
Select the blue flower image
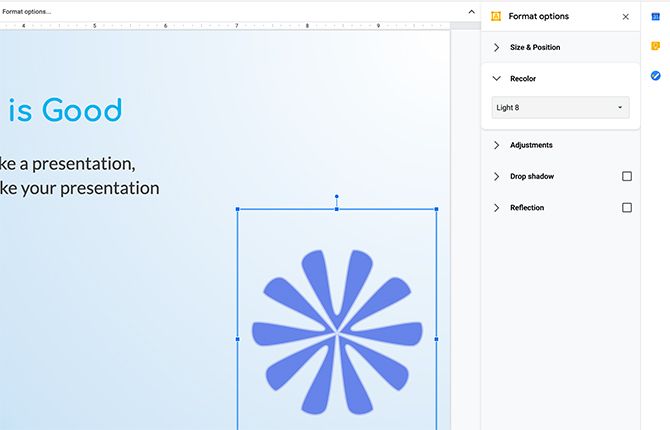tap(337, 332)
